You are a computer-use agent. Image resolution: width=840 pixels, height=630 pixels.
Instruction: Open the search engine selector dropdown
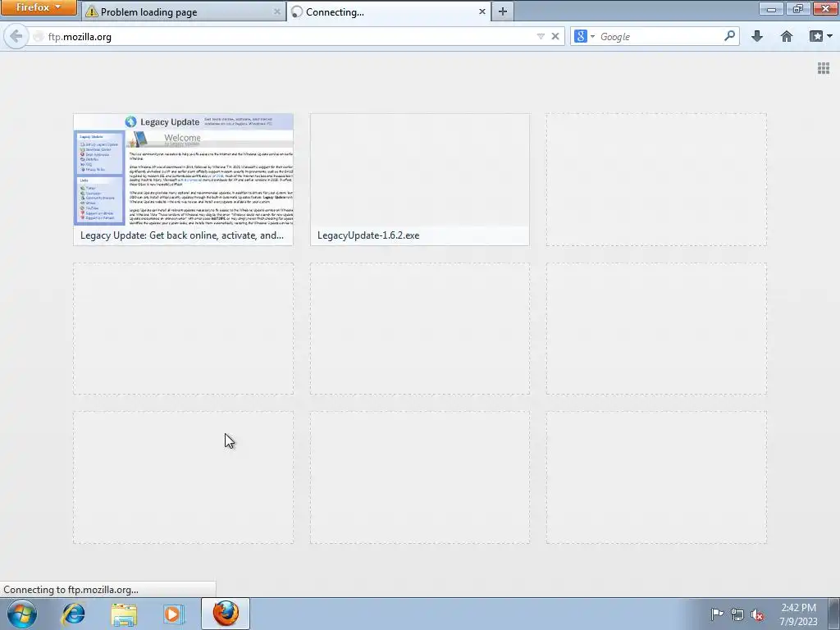tap(585, 36)
